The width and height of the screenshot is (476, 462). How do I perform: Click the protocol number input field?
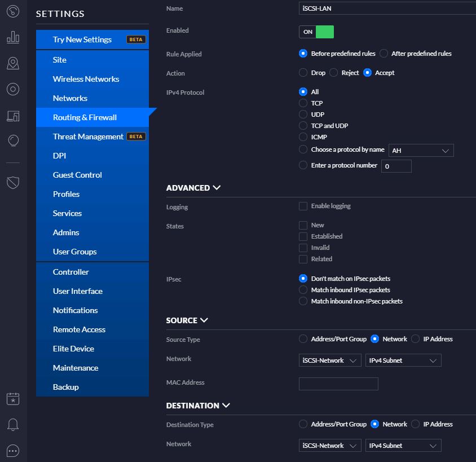click(396, 166)
